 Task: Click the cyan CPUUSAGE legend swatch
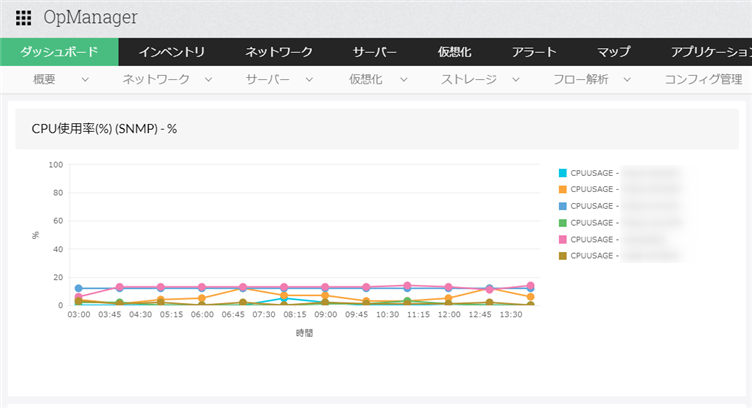coord(562,173)
